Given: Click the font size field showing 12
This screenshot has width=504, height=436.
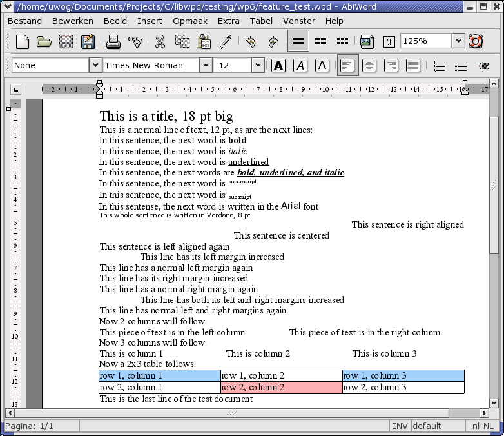Looking at the screenshot, I should coord(233,66).
